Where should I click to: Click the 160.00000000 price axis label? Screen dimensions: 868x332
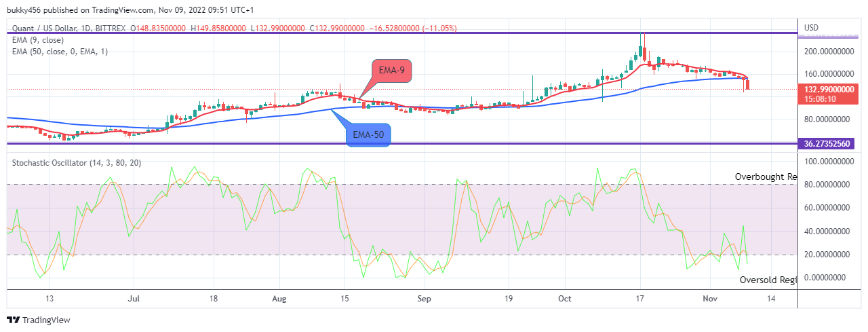(827, 73)
